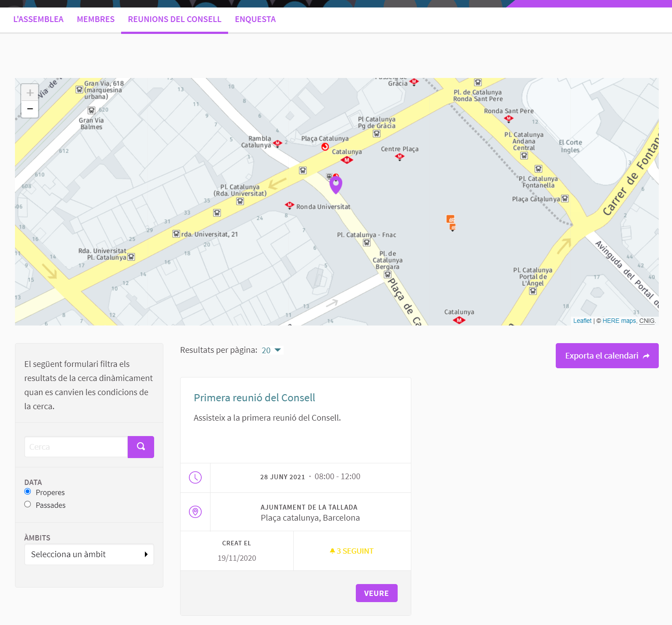The width and height of the screenshot is (672, 625).
Task: Click the HERE maps attribution link
Action: (x=619, y=321)
